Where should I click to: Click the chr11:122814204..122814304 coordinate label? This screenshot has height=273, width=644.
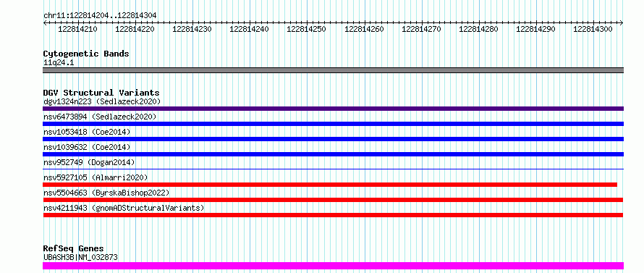coord(100,15)
